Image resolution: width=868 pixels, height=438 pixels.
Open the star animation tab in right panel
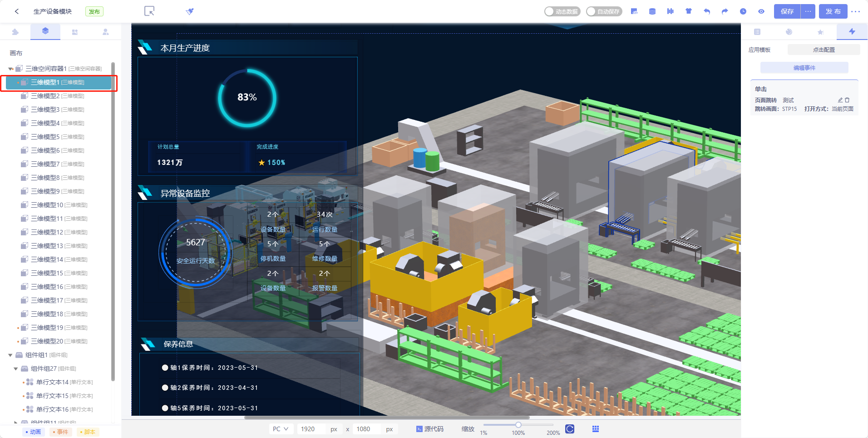(x=820, y=32)
